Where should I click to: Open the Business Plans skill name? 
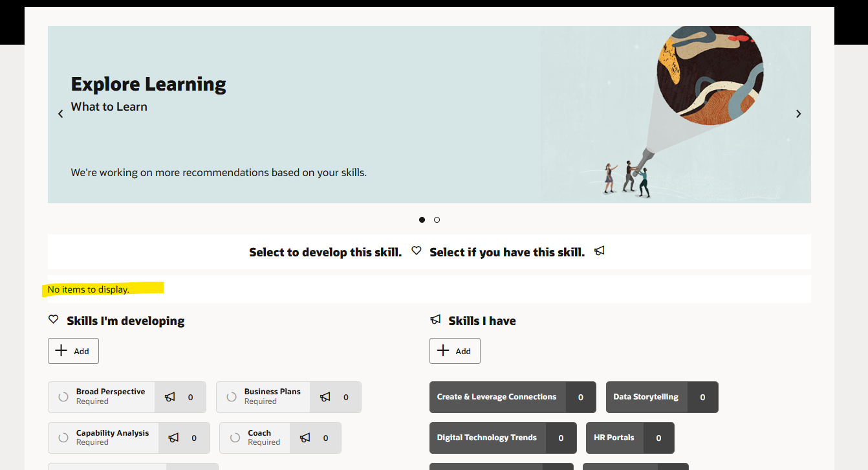click(272, 392)
